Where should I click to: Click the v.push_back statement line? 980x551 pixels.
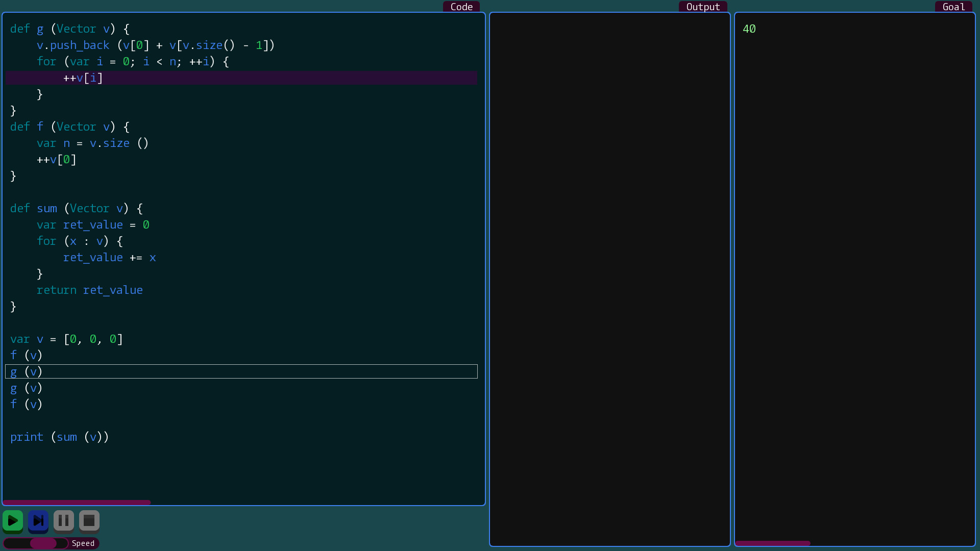coord(156,45)
